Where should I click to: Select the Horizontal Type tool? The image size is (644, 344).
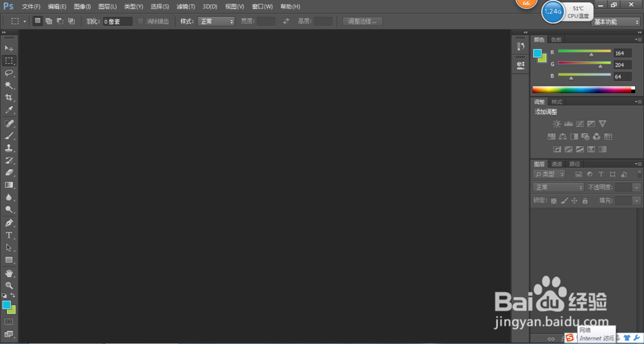tap(9, 235)
